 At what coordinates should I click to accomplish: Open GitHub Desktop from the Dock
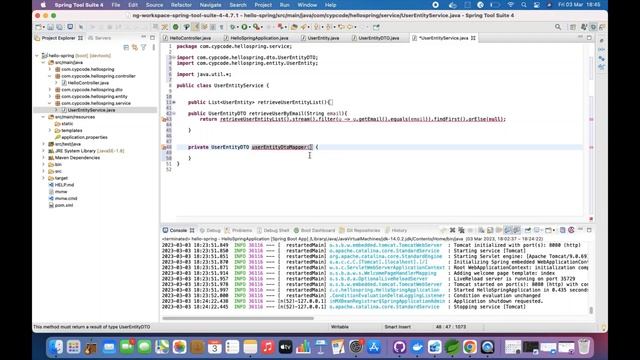tap(400, 347)
